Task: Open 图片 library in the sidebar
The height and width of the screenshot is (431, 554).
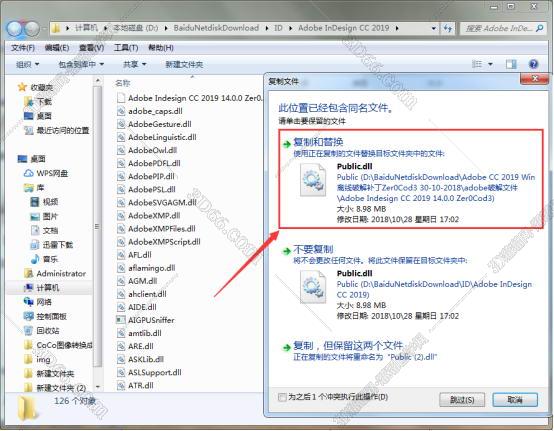Action: click(x=44, y=216)
